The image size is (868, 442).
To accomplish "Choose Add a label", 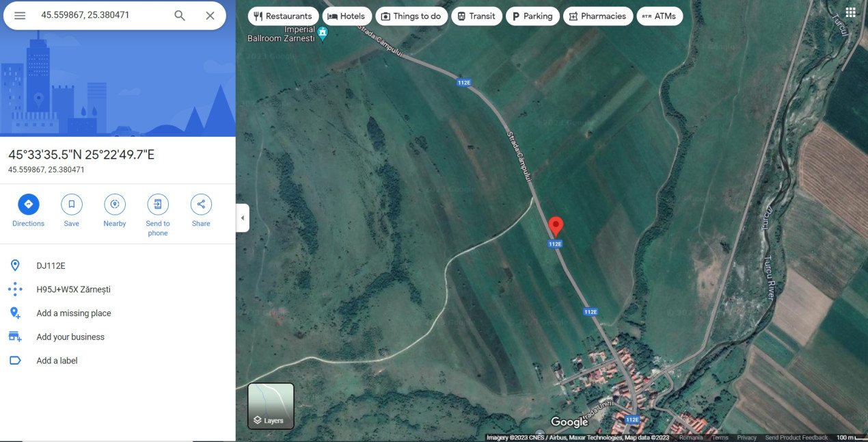I will [118, 361].
